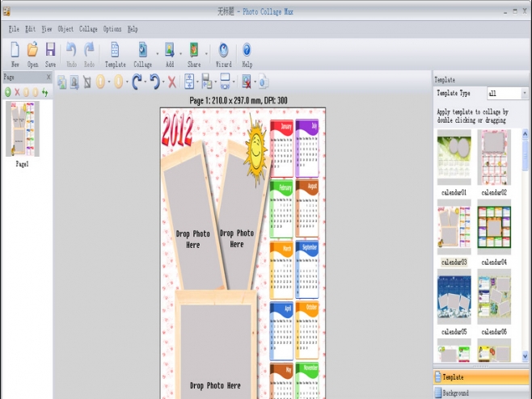Switch to the Background panel
This screenshot has height=399, width=532.
pyautogui.click(x=481, y=393)
